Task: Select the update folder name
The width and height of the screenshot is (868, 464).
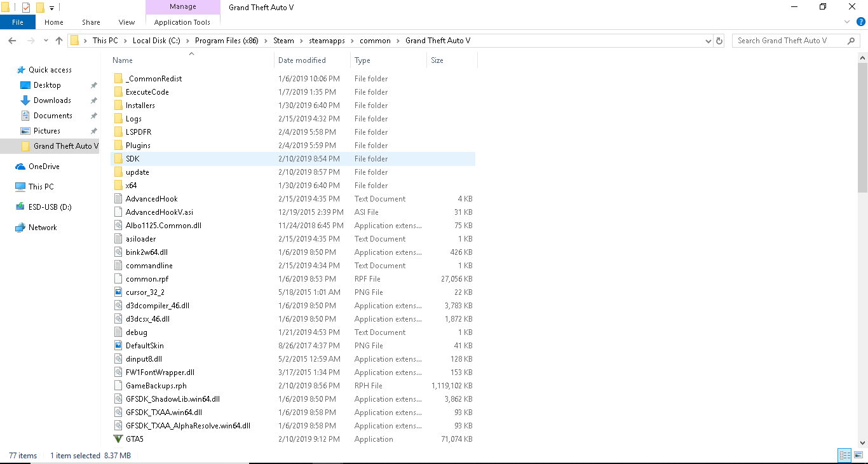Action: (x=137, y=172)
